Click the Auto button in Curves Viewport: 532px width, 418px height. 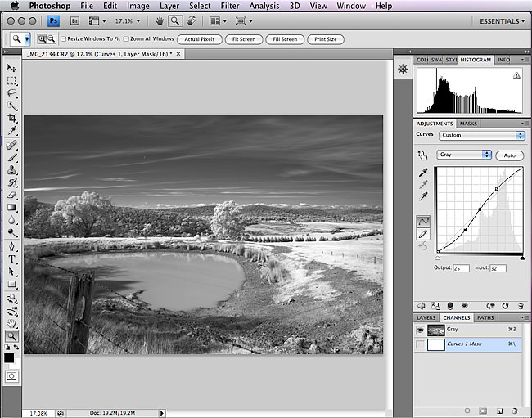point(510,155)
